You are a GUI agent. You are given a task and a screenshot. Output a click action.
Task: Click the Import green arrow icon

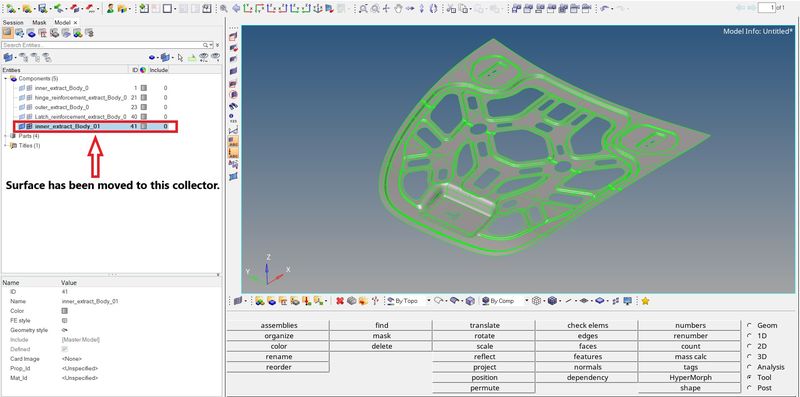[59, 9]
